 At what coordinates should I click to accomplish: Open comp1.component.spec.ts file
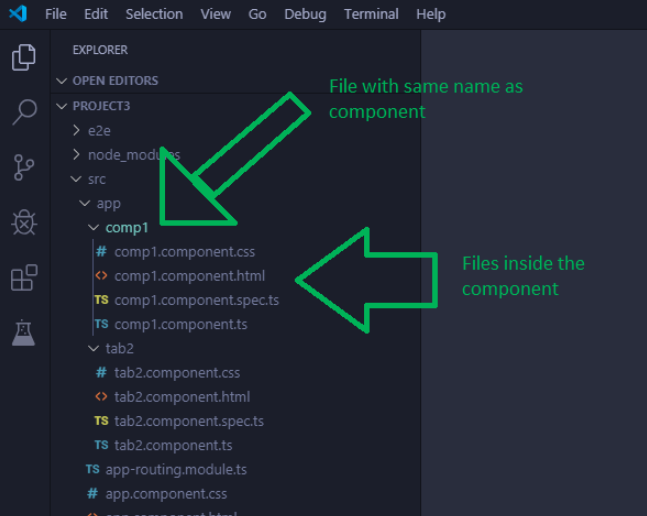point(196,300)
